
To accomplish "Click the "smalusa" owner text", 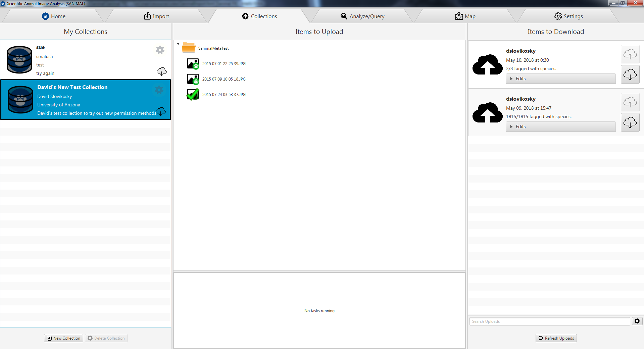I will tap(45, 56).
